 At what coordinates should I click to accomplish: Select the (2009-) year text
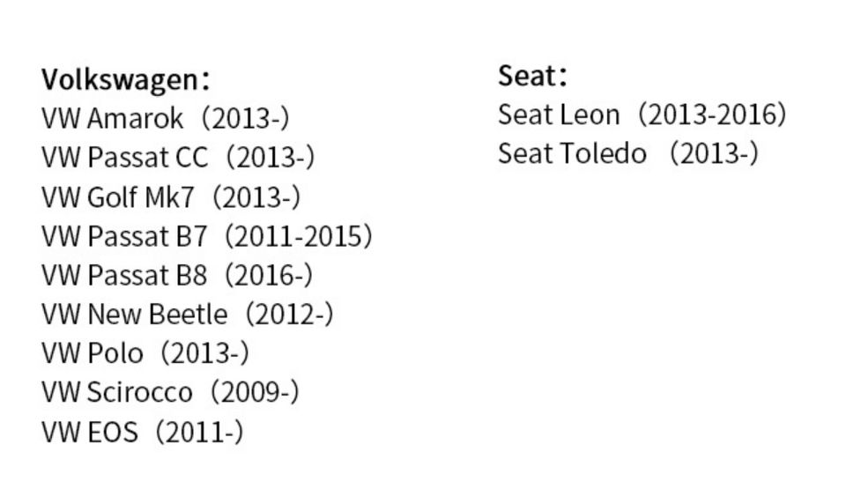(255, 392)
